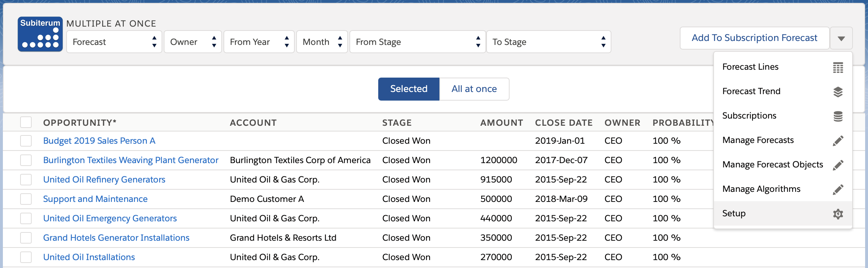Click the grid icon beside Forecast Lines
The height and width of the screenshot is (268, 868).
838,67
